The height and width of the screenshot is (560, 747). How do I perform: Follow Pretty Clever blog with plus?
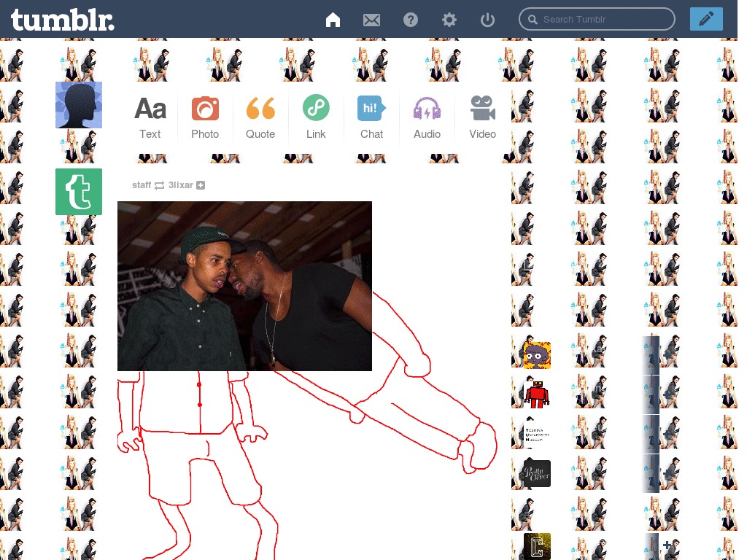coord(667,473)
